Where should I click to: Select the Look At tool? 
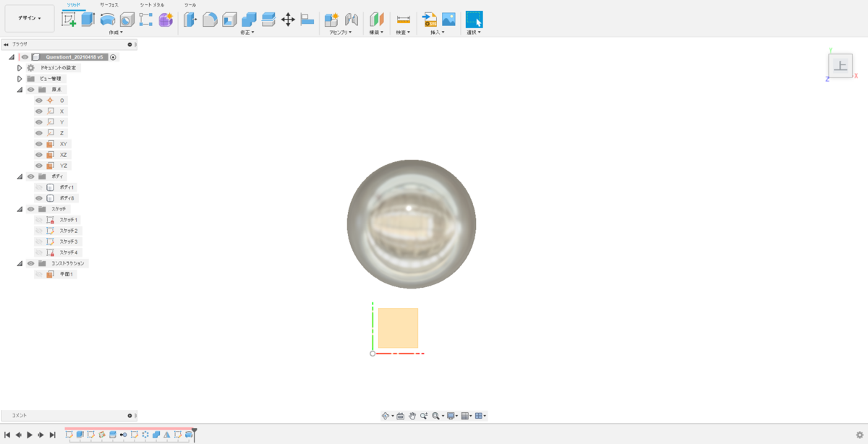point(400,416)
